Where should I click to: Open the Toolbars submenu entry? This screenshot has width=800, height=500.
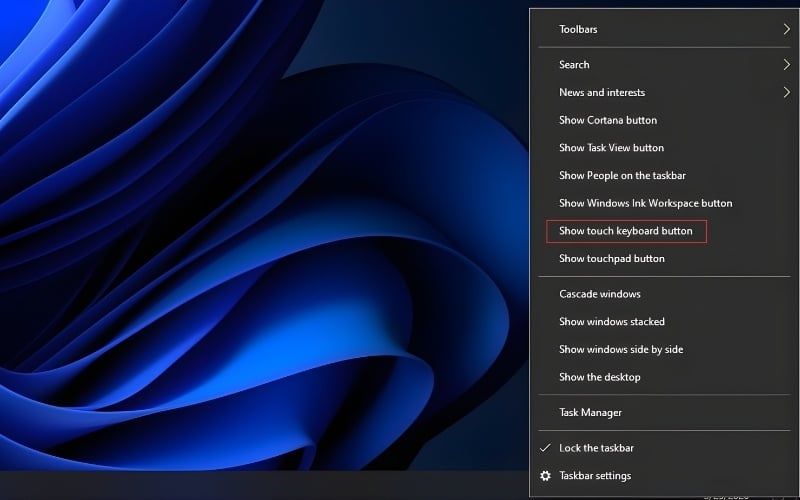click(x=664, y=29)
